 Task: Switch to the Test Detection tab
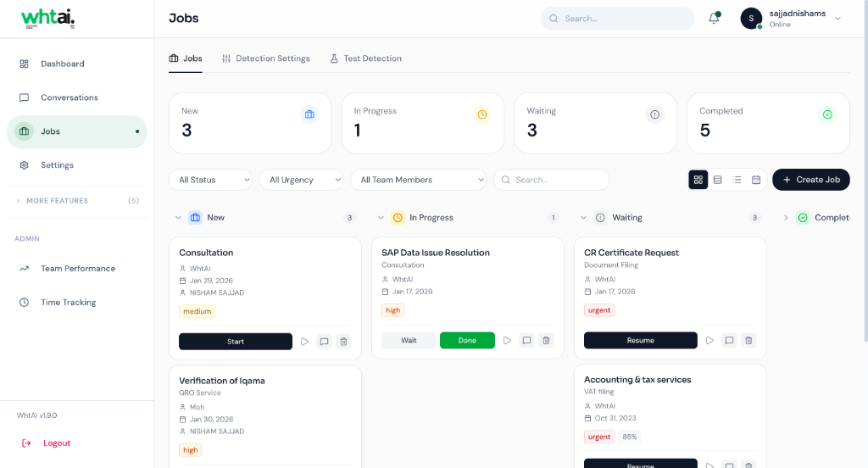(x=365, y=58)
